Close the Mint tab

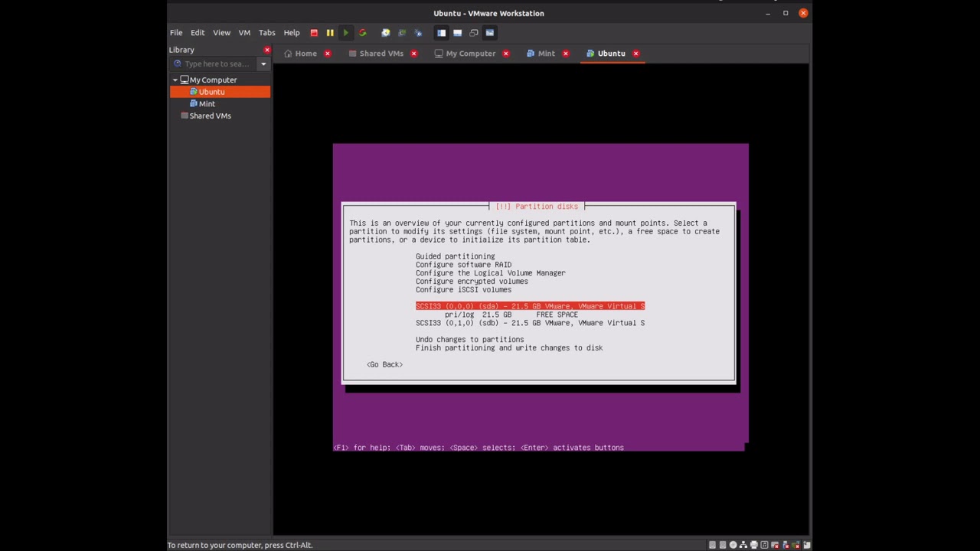566,54
